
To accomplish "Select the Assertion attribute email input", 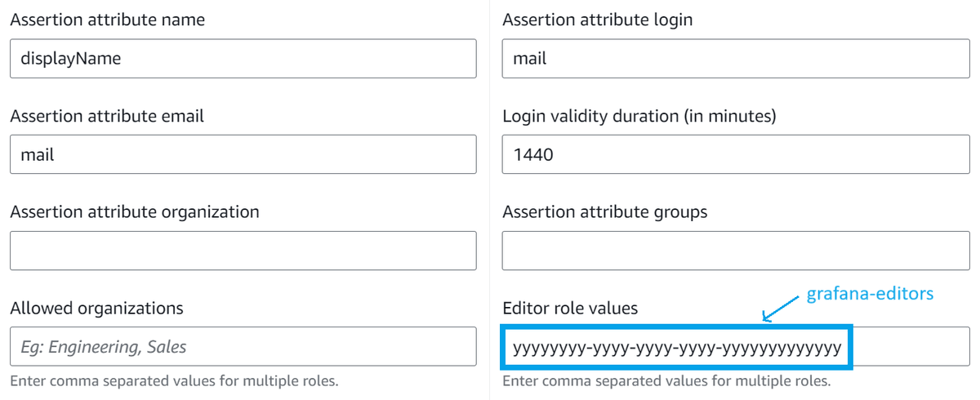I will [243, 154].
